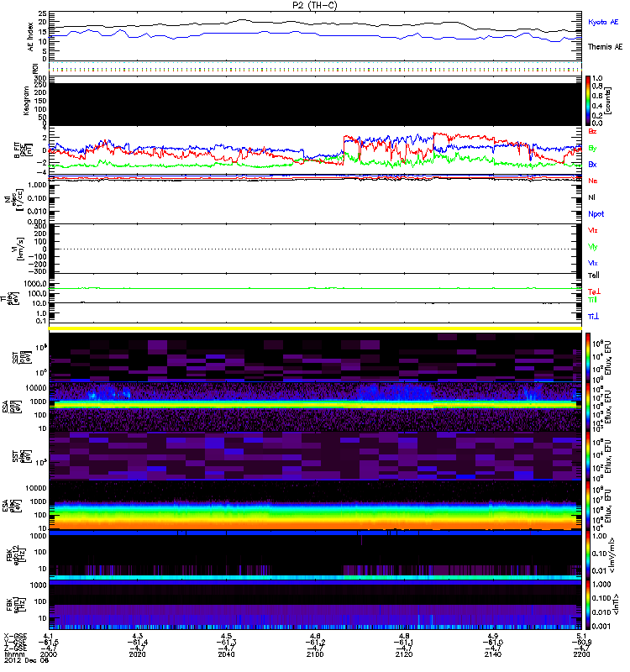Click the Kyoto AE legend label
The height and width of the screenshot is (672, 630).
605,22
